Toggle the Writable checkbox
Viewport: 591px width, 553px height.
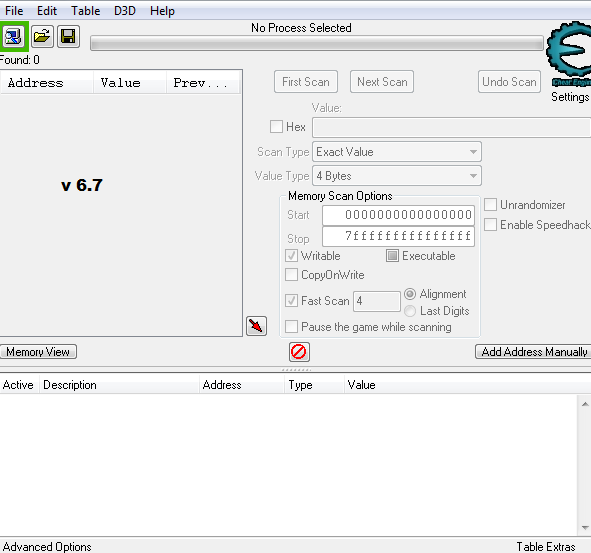[x=291, y=256]
